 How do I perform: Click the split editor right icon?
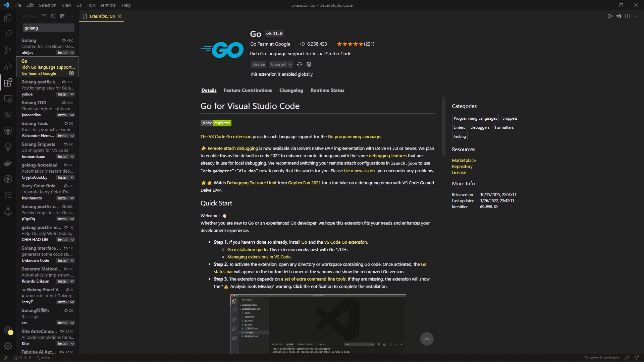point(628,16)
